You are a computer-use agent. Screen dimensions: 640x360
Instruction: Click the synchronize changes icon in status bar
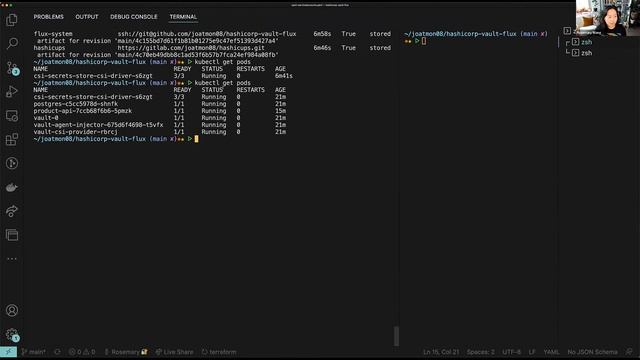point(57,352)
